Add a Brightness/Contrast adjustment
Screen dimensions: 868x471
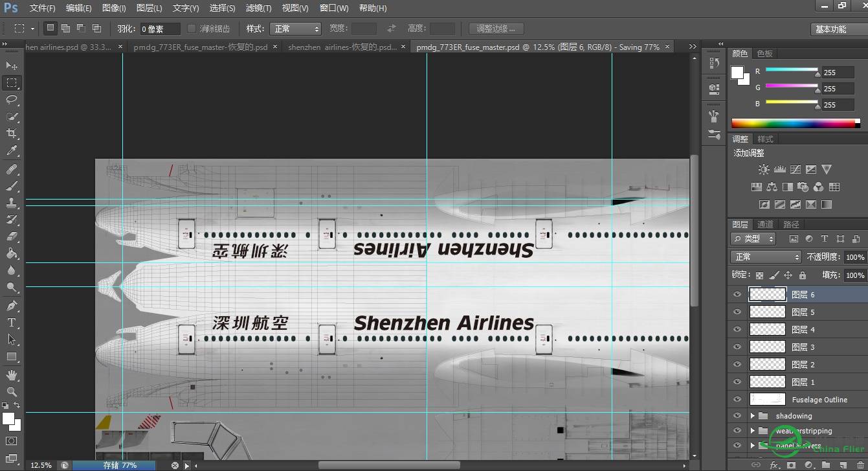click(x=764, y=170)
